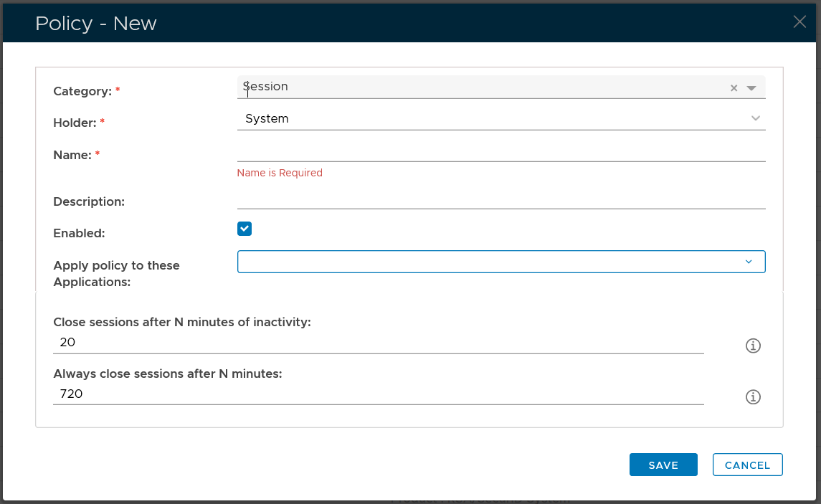Show info for inactivity timeout setting
821x504 pixels.
(753, 346)
